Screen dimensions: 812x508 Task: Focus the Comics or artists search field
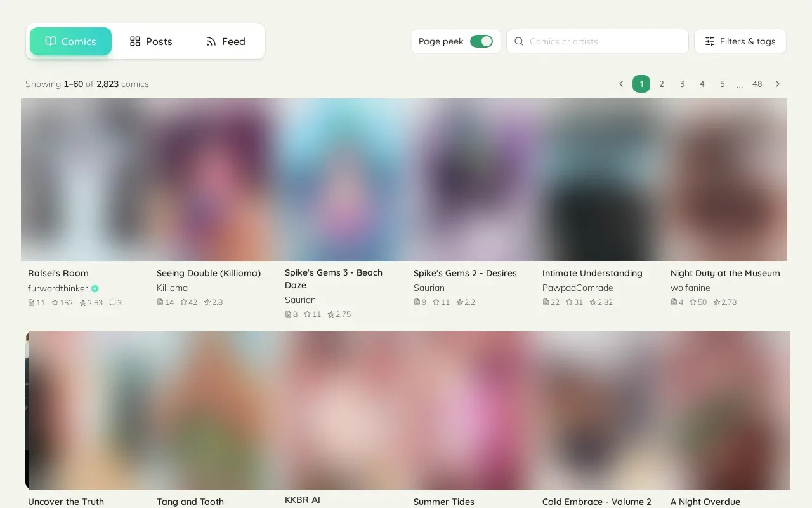tap(598, 41)
